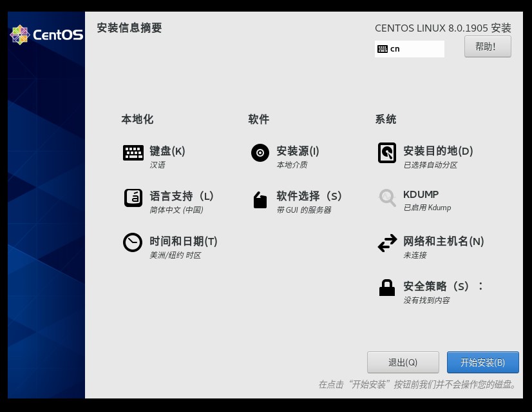This screenshot has width=532, height=412.
Task: Open installation destination via the hard drive icon
Action: pos(387,153)
